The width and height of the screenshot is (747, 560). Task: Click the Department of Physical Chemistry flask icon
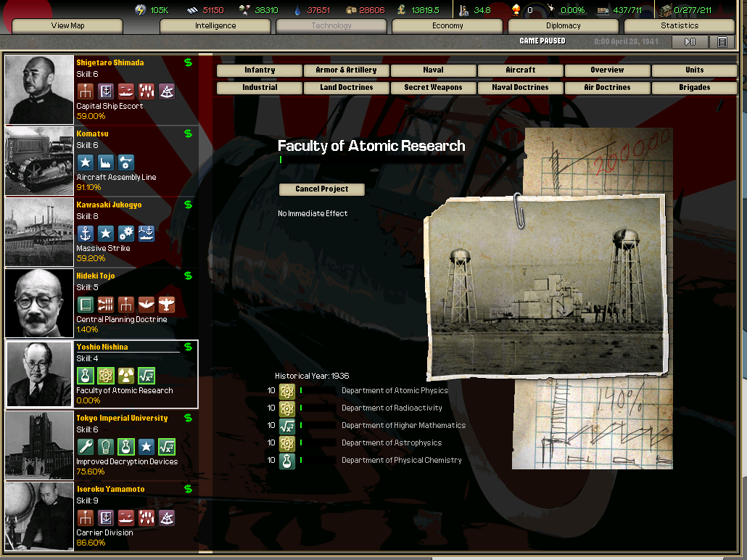point(287,461)
